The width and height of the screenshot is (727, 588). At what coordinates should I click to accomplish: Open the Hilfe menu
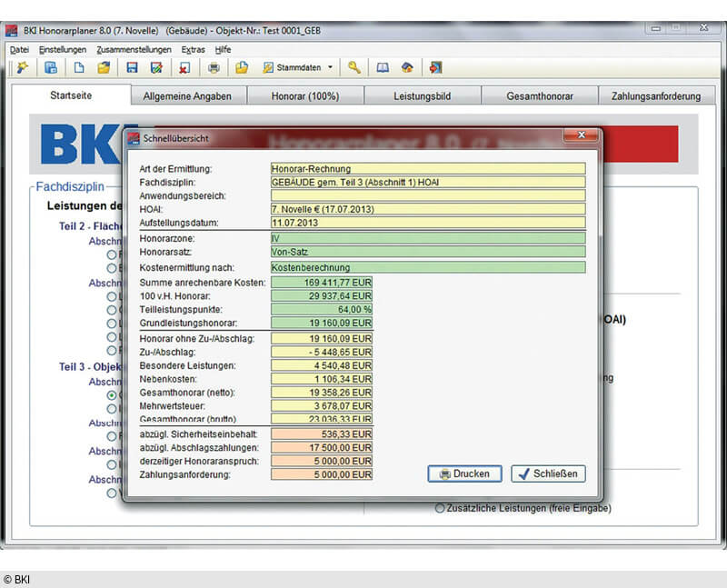pyautogui.click(x=223, y=50)
